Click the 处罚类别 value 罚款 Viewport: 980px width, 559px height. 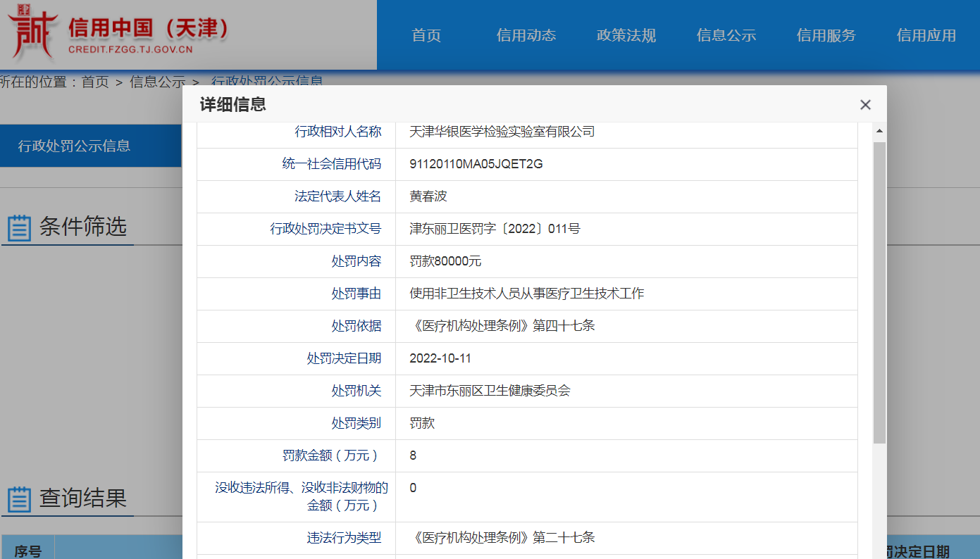422,423
